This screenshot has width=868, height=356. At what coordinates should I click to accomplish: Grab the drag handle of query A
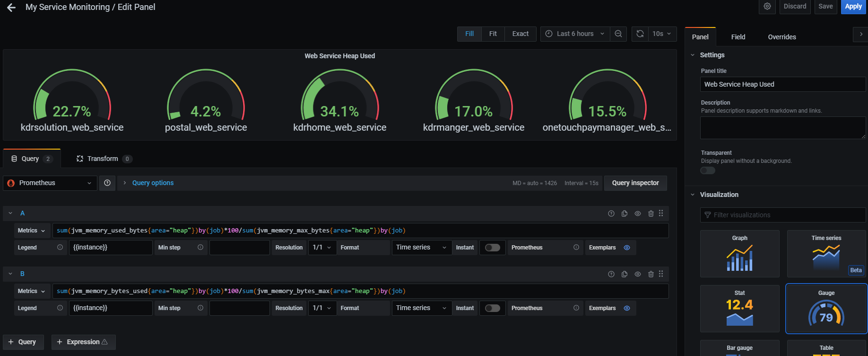pyautogui.click(x=661, y=214)
